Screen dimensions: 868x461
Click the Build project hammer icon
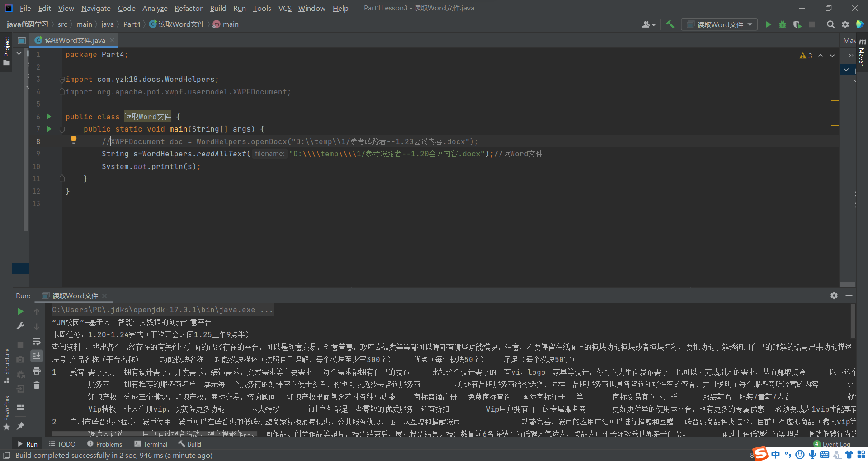pos(670,24)
